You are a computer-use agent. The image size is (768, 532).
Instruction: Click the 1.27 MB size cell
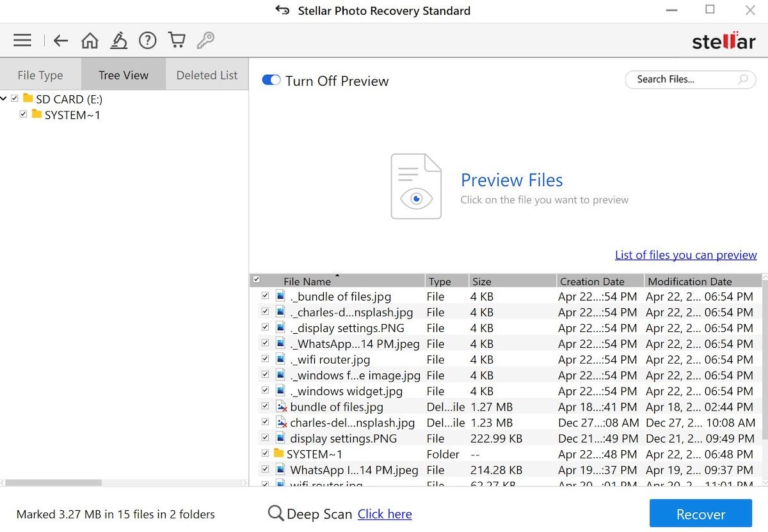point(492,407)
